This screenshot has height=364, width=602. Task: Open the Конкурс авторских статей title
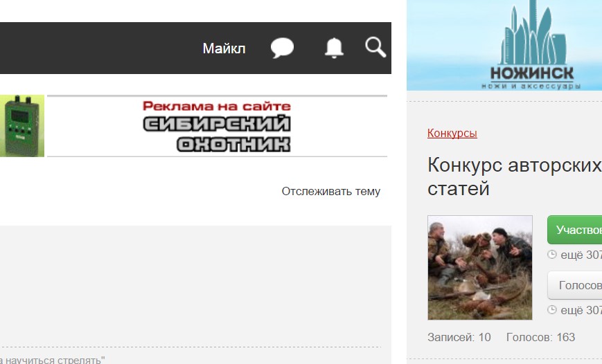coord(513,176)
